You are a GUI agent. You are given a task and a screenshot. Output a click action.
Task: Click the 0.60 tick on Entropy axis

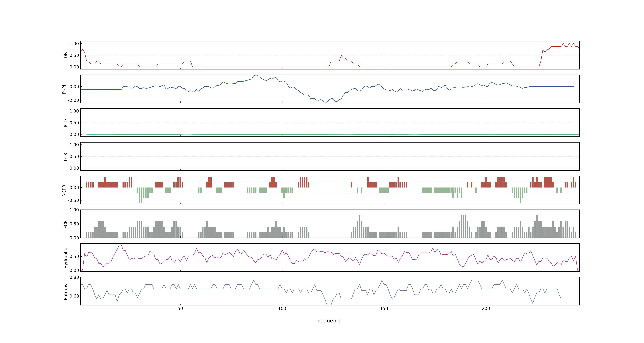pyautogui.click(x=74, y=296)
